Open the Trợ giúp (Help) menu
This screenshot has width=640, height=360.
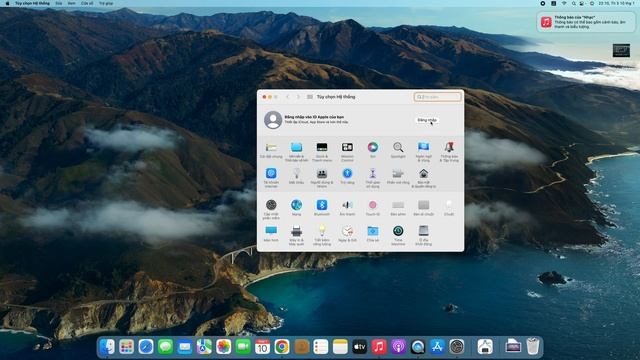pyautogui.click(x=106, y=3)
